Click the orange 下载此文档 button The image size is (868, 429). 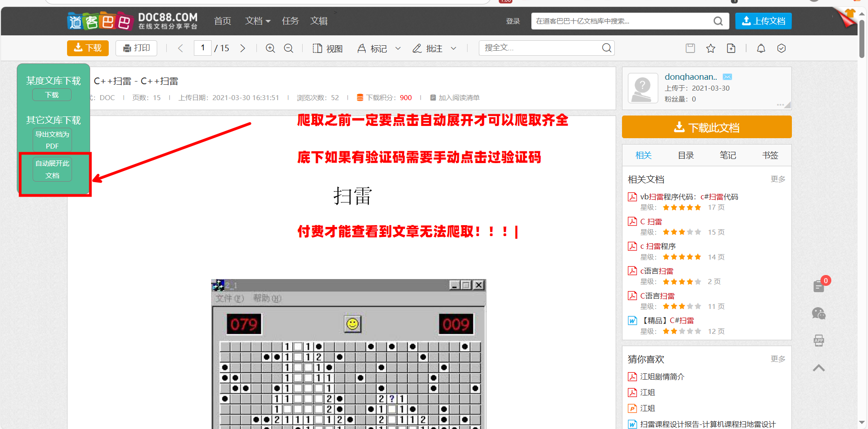[x=706, y=127]
